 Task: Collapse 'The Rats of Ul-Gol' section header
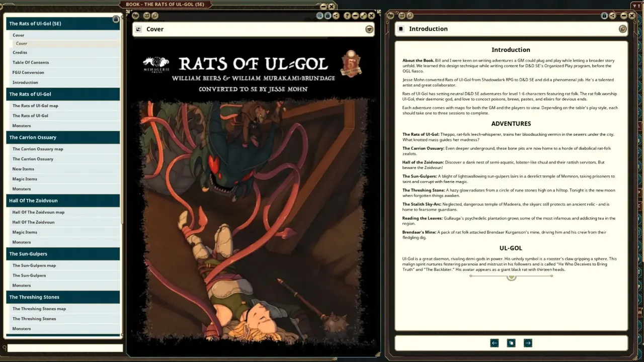pos(63,94)
